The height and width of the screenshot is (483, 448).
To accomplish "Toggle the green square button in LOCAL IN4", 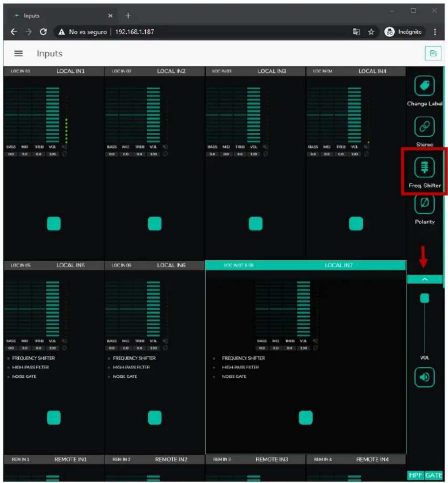I will (x=356, y=223).
